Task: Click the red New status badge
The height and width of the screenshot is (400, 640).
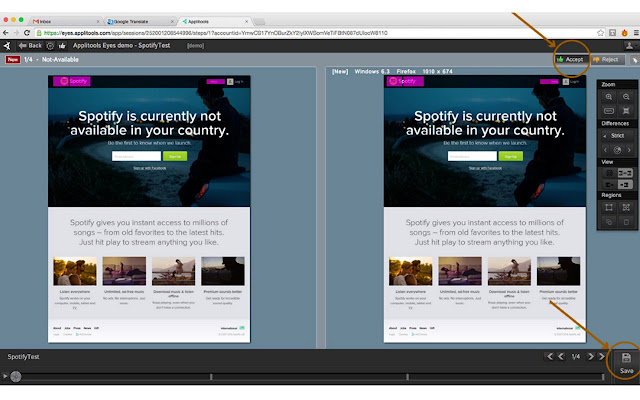Action: click(x=13, y=60)
